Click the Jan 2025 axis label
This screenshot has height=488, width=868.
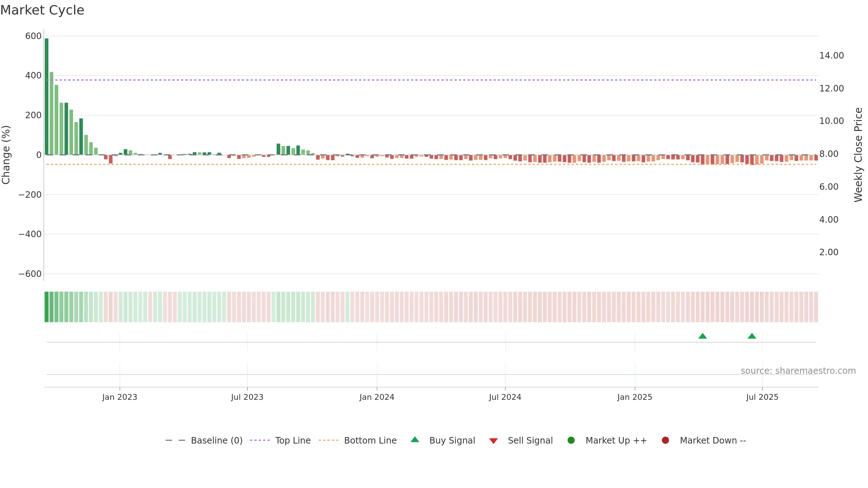(x=635, y=397)
